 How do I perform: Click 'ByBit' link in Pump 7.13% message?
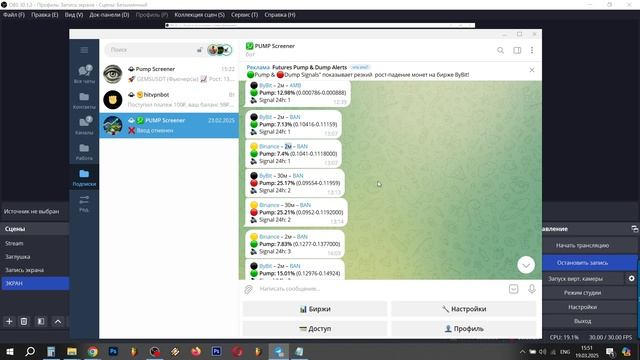(265, 117)
